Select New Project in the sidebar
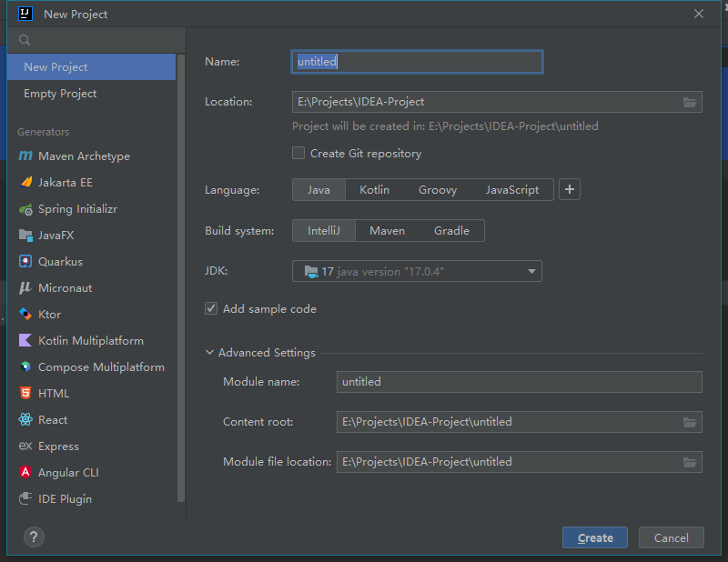Viewport: 728px width, 562px height. pyautogui.click(x=92, y=66)
